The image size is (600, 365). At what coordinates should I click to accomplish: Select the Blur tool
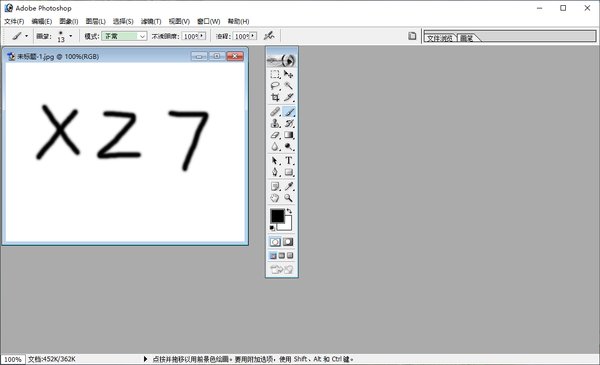pyautogui.click(x=275, y=146)
